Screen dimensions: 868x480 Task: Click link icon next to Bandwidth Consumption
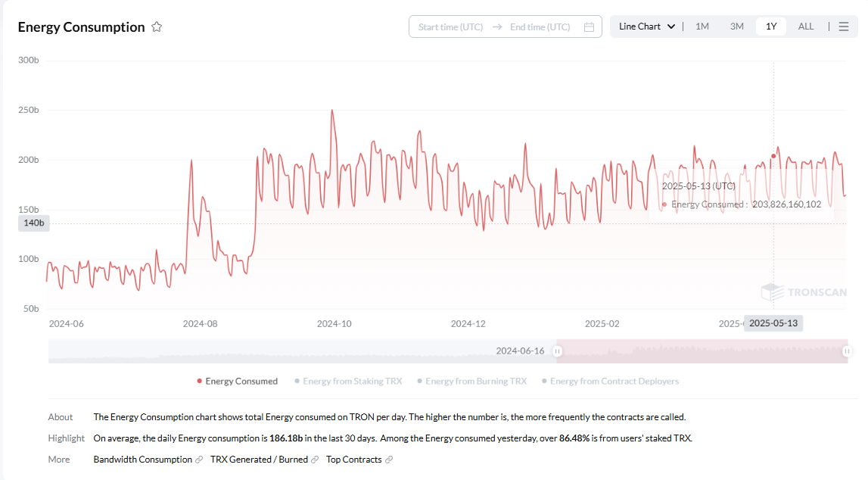[x=199, y=460]
